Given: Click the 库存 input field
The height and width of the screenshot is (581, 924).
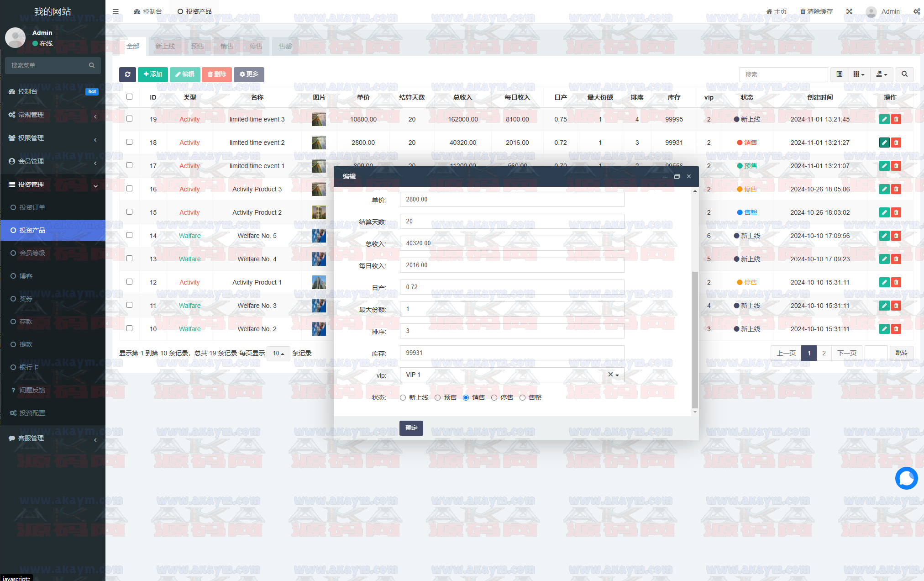Looking at the screenshot, I should (511, 353).
